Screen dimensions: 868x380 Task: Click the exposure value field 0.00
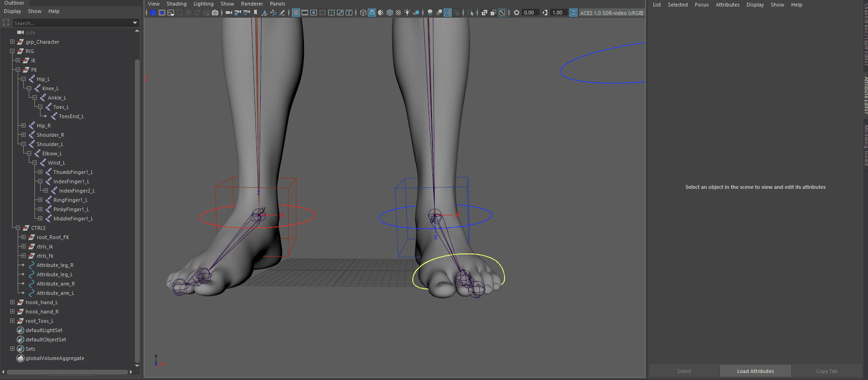coord(531,13)
